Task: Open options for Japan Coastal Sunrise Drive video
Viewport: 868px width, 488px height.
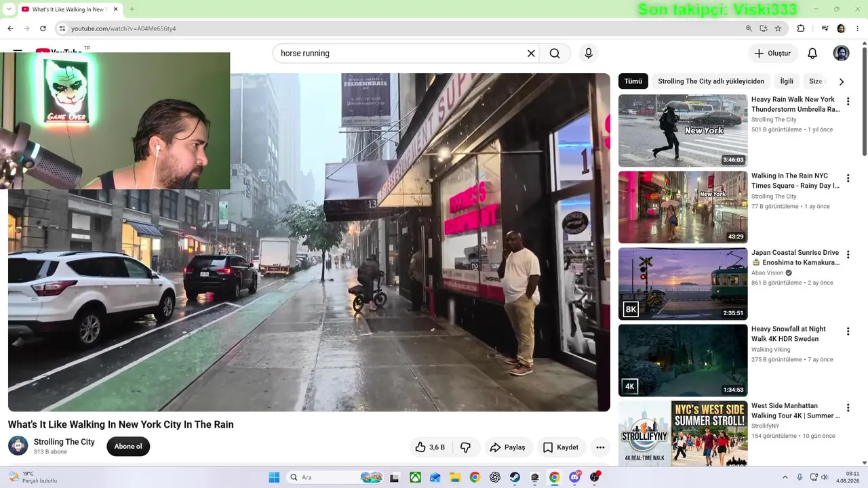Action: coord(848,255)
